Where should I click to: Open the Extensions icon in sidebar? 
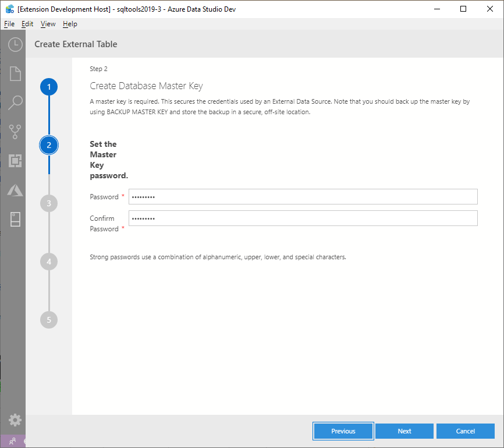point(15,161)
